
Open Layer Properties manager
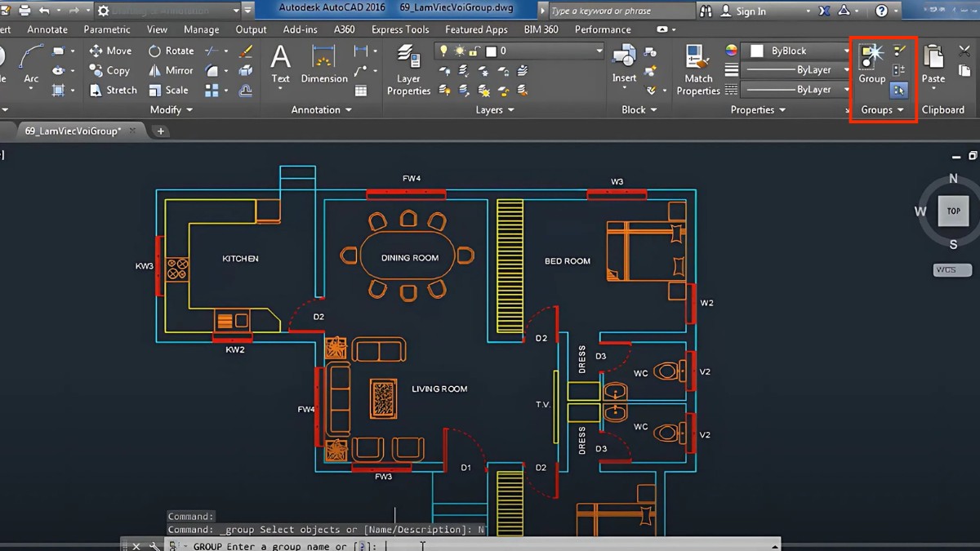click(x=408, y=70)
